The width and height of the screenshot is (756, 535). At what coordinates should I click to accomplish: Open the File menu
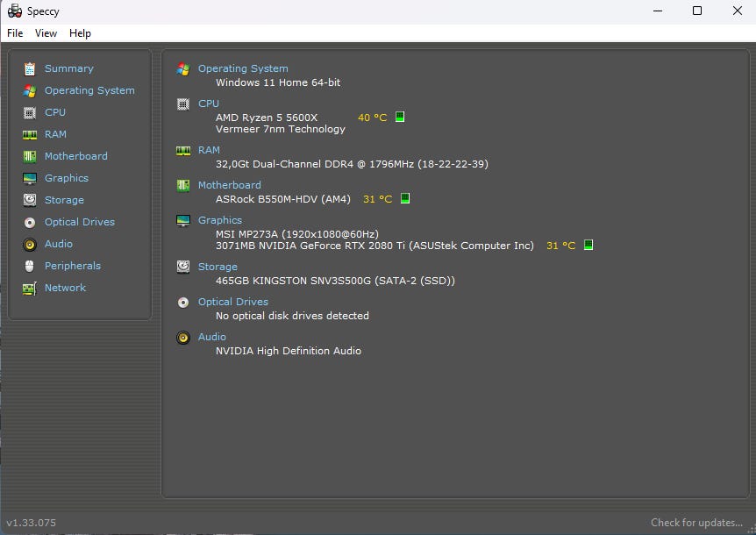tap(15, 33)
